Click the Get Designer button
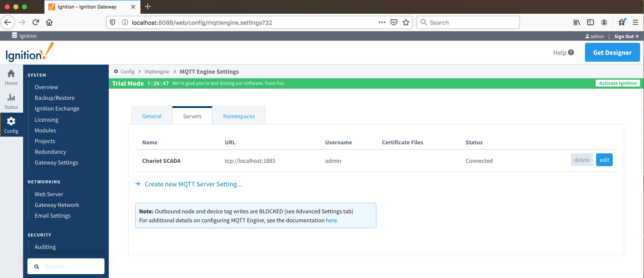644x278 pixels. coord(612,52)
